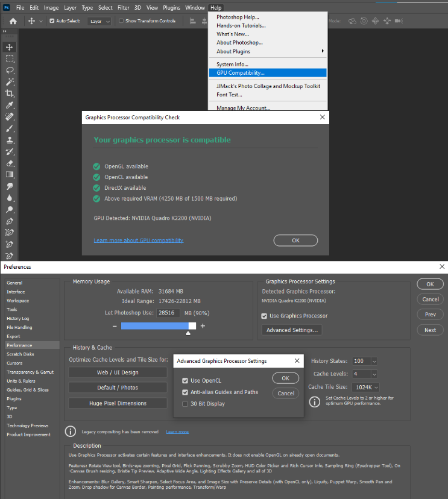Select the Brush tool
448x499 pixels.
(10, 128)
